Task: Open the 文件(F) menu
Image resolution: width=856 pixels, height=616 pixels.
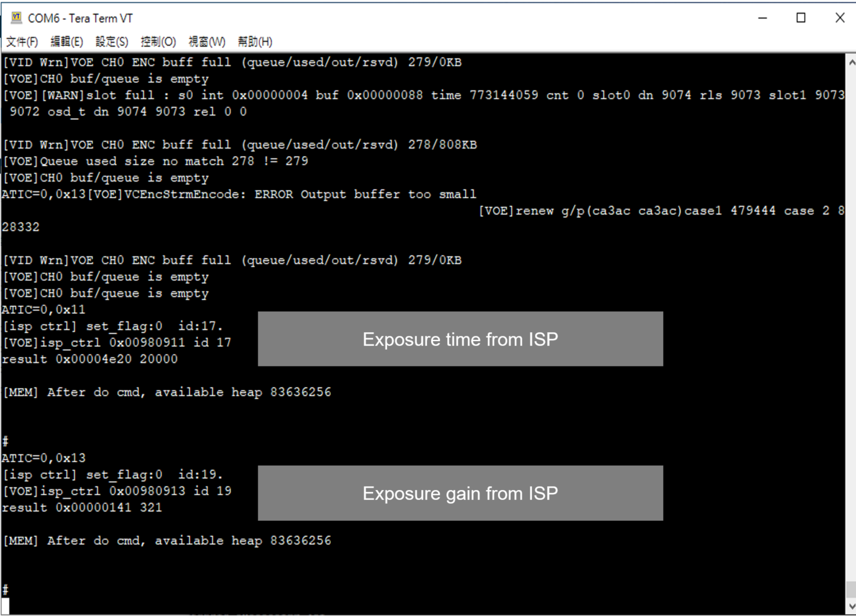Action: pos(22,42)
